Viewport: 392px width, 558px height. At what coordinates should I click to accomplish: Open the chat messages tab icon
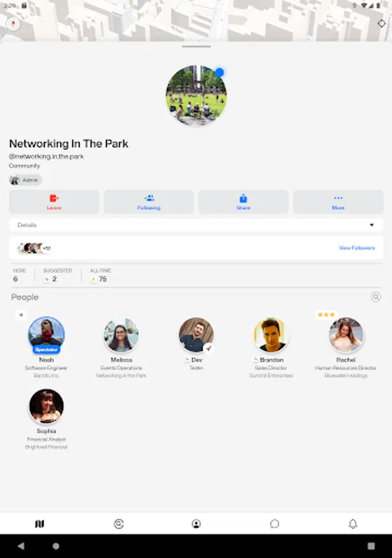tap(274, 523)
